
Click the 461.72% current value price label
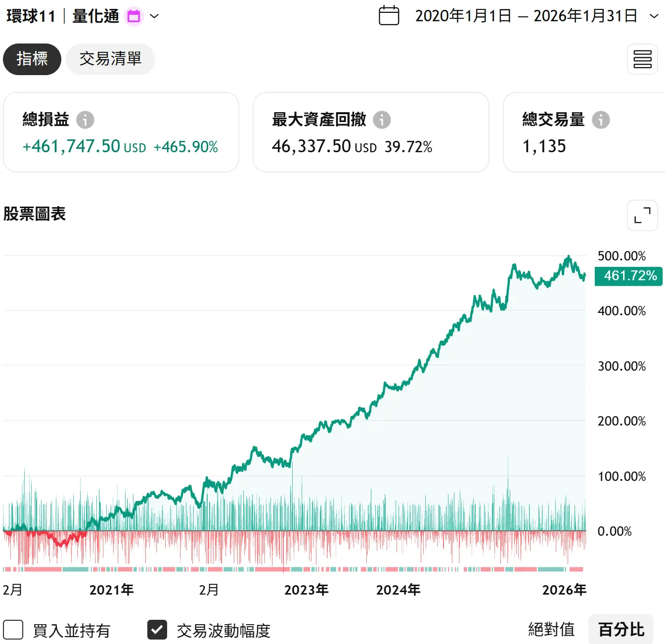coord(629,276)
